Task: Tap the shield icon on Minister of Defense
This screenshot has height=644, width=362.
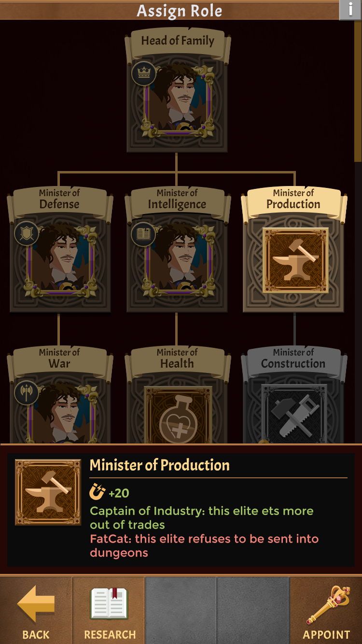Action: 27,234
